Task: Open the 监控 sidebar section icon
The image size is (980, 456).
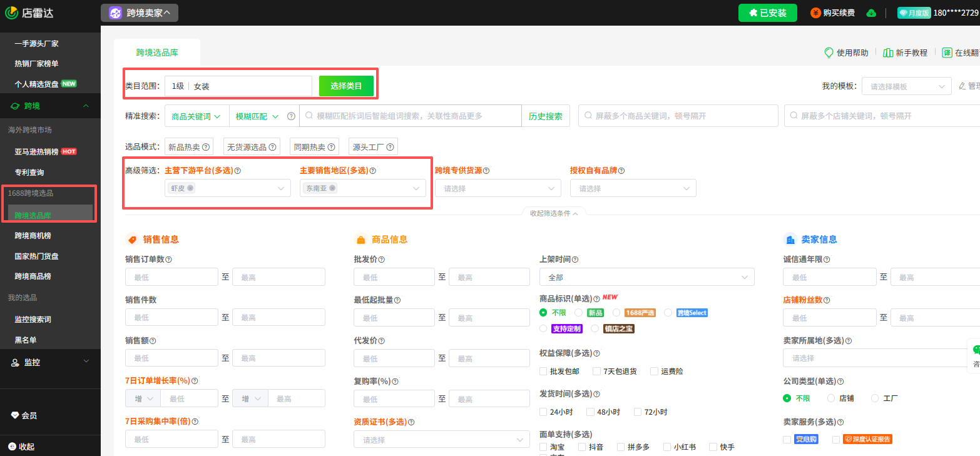Action: (16, 361)
